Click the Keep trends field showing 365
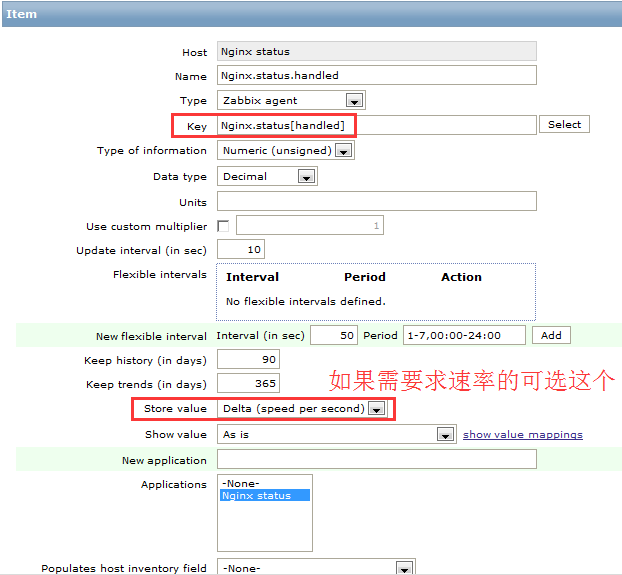This screenshot has height=575, width=622. point(248,383)
